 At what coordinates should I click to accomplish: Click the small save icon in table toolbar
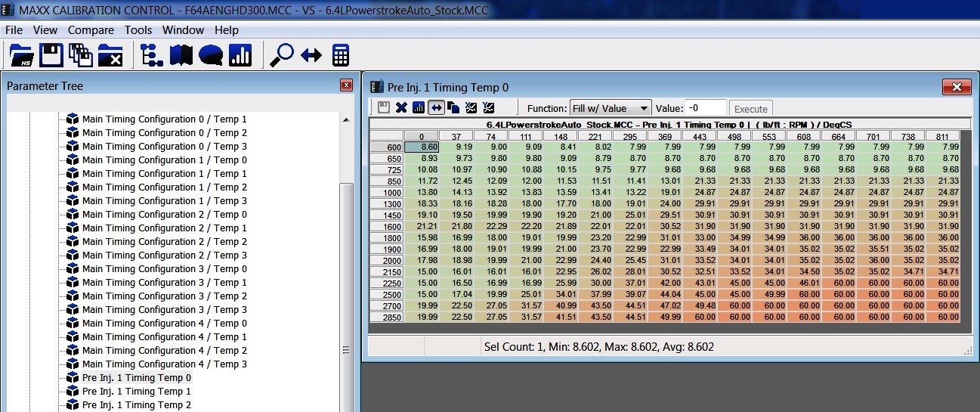(x=384, y=107)
